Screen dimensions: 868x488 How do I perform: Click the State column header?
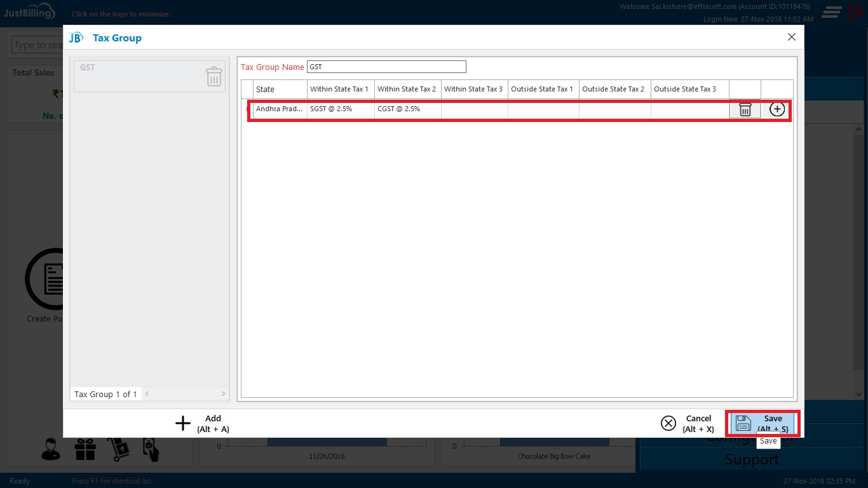point(280,89)
